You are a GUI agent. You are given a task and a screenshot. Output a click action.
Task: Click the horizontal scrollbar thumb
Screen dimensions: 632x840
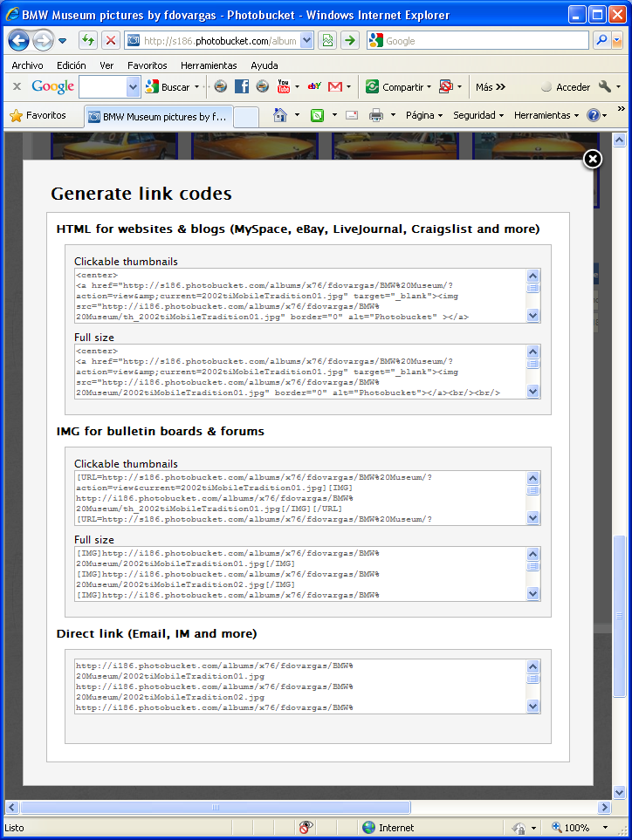point(216,808)
